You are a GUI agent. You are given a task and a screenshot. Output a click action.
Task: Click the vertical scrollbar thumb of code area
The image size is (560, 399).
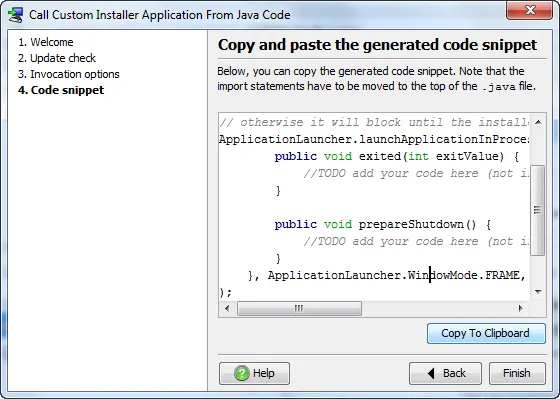[538, 210]
